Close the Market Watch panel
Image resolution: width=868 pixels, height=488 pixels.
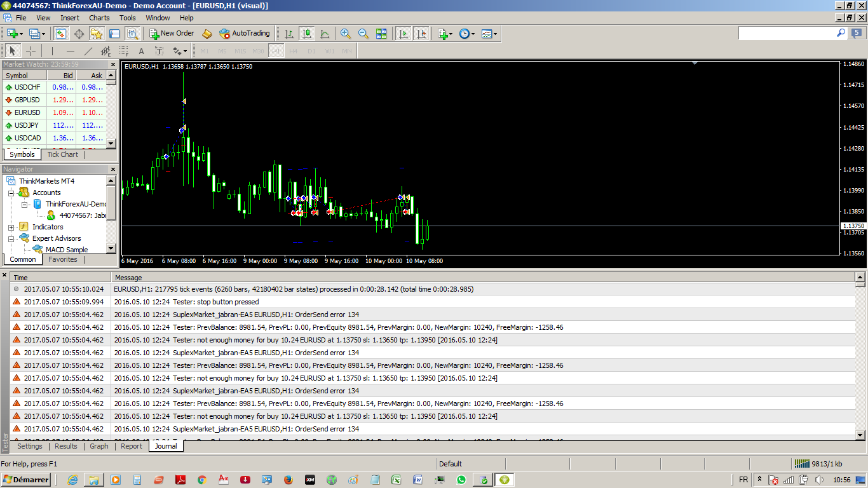click(113, 64)
